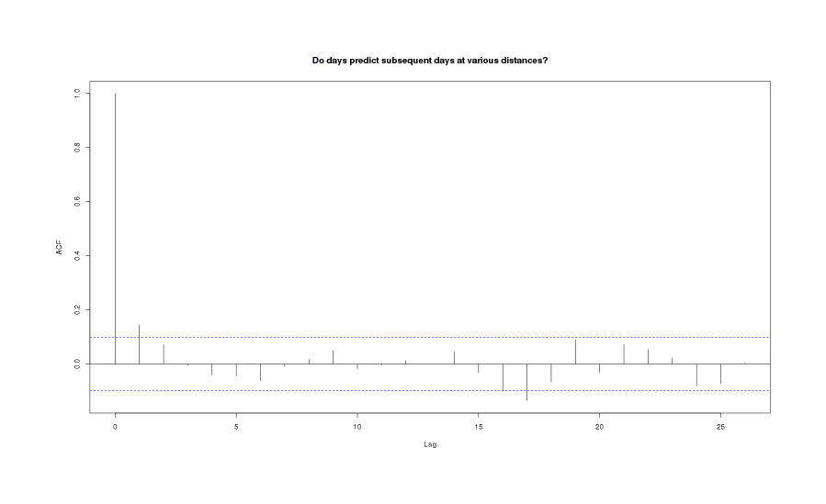Click the positive bar at lag 19
The height and width of the screenshot is (504, 826).
[x=575, y=353]
